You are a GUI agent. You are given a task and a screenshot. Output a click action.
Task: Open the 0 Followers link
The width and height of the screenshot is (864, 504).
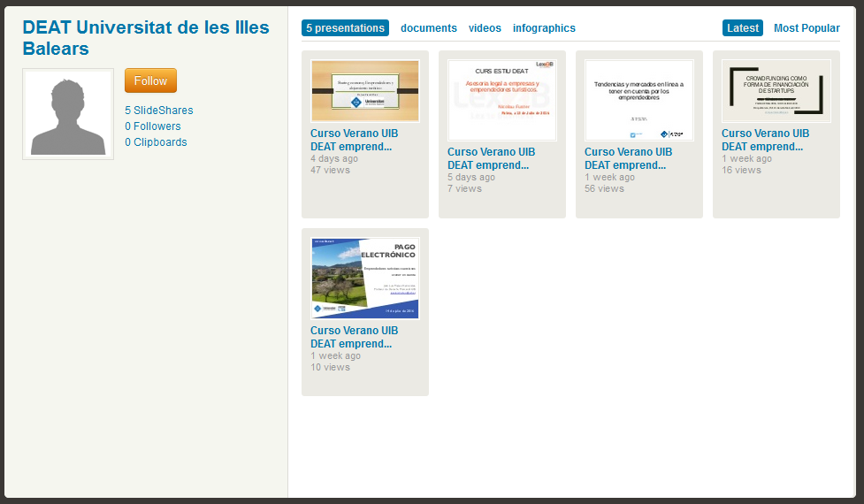153,126
